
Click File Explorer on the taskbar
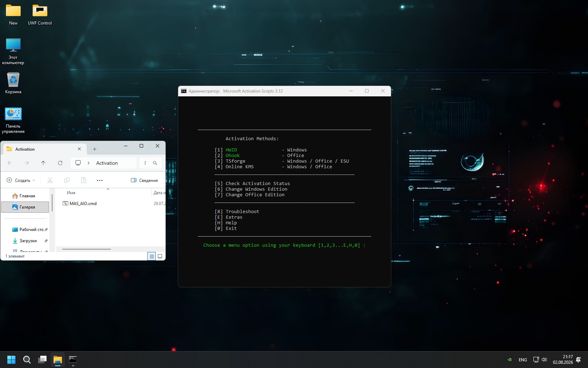click(58, 360)
